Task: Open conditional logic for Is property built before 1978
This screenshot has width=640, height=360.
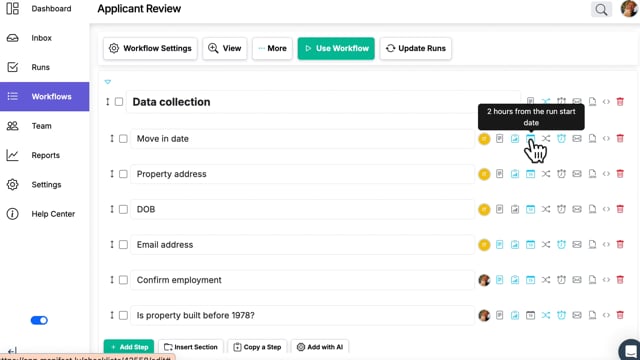Action: [x=546, y=315]
